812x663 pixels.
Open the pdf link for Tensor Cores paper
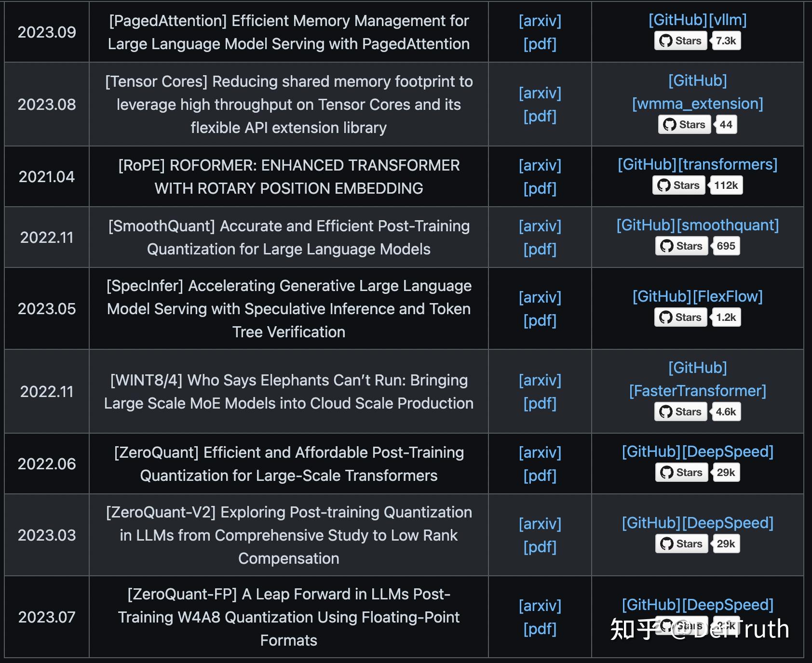coord(540,116)
